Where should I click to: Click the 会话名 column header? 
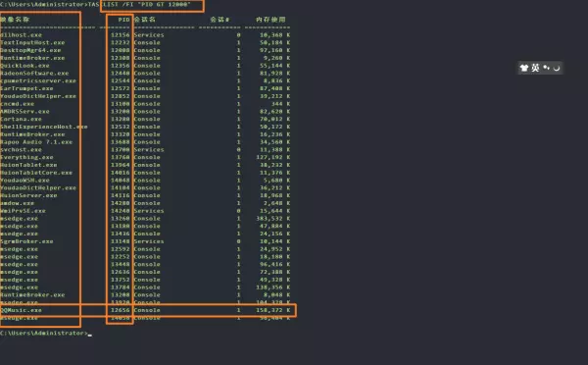(145, 20)
